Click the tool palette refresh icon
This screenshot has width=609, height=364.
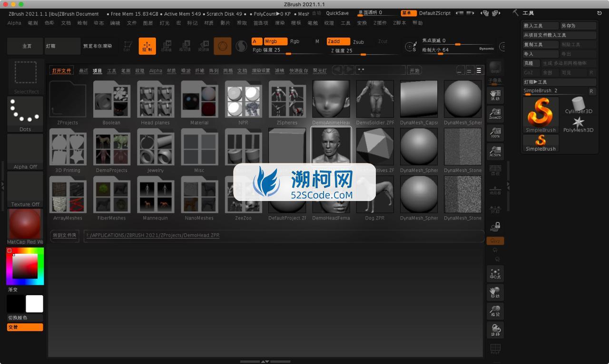599,13
